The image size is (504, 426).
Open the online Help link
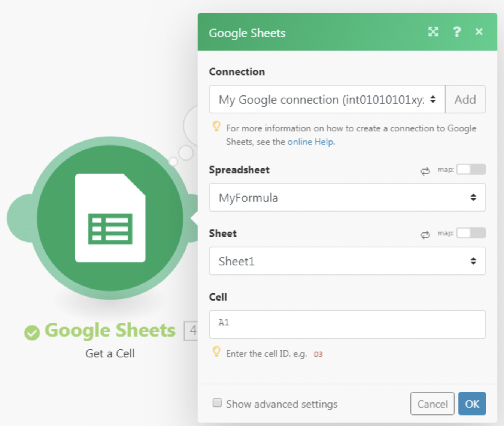coord(310,142)
